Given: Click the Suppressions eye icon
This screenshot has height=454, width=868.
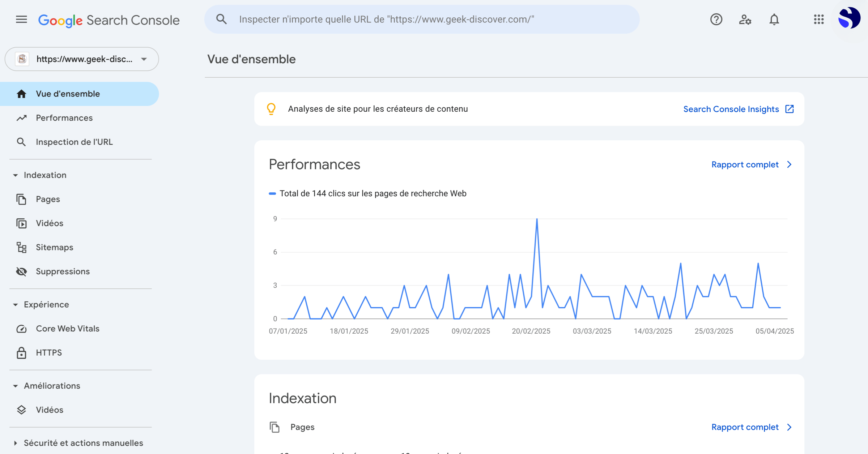Looking at the screenshot, I should [21, 271].
